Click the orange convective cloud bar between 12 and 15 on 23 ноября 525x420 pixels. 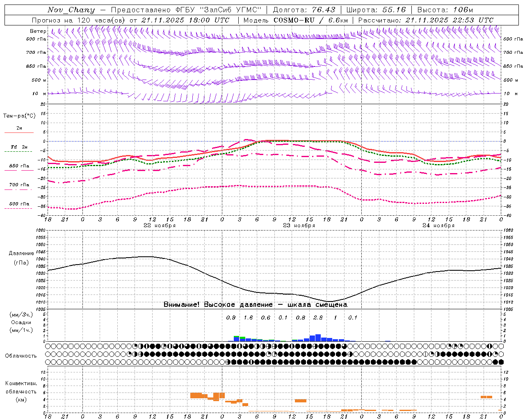point(301,401)
